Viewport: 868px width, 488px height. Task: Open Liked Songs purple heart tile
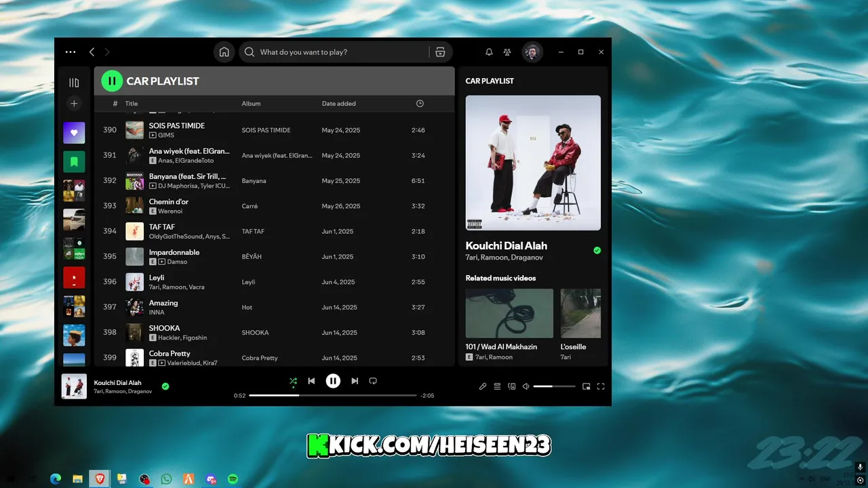pyautogui.click(x=74, y=133)
